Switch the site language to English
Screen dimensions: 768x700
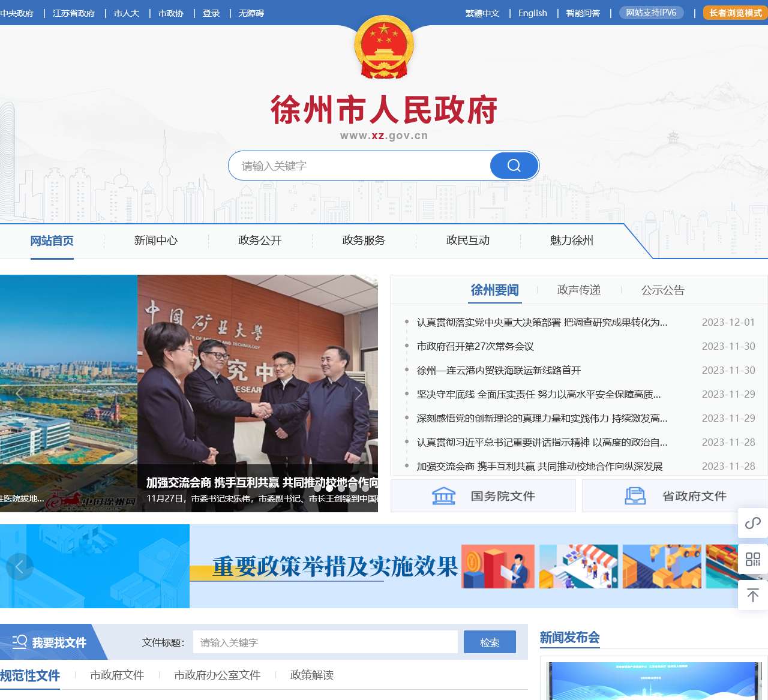pos(533,13)
